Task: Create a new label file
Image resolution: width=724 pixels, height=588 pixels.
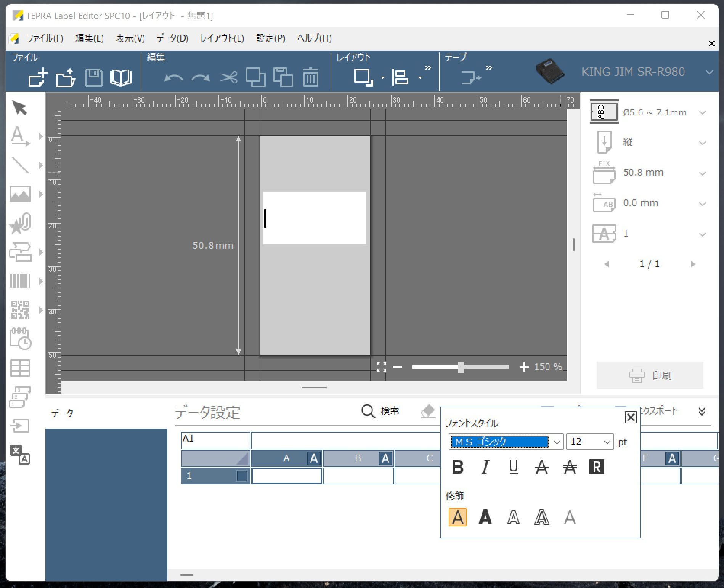Action: 38,77
